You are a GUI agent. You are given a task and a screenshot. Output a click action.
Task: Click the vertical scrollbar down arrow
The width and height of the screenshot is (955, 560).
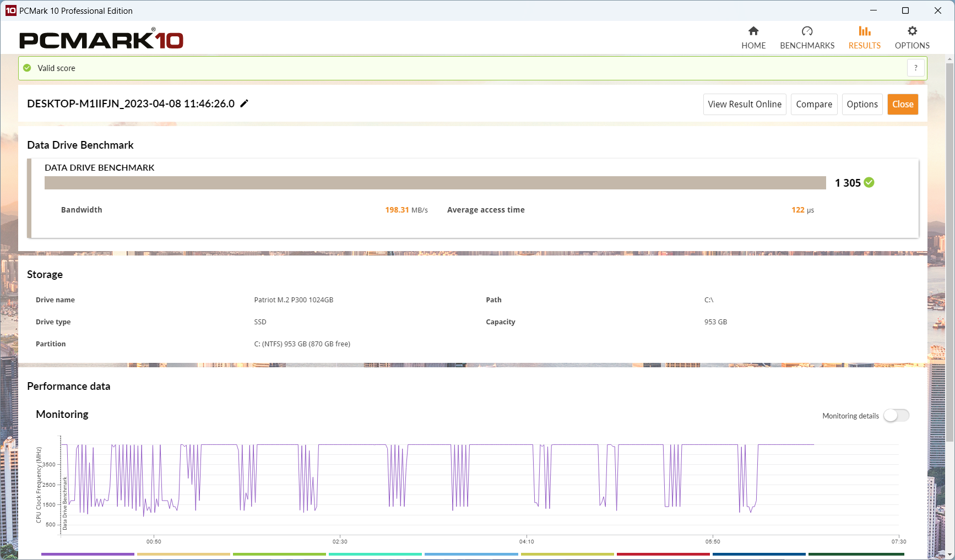point(949,554)
